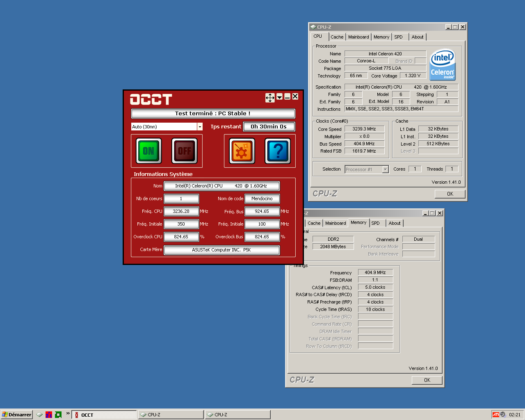525x420 pixels.
Task: Click OK in the top CPU-Z window
Action: pos(450,194)
